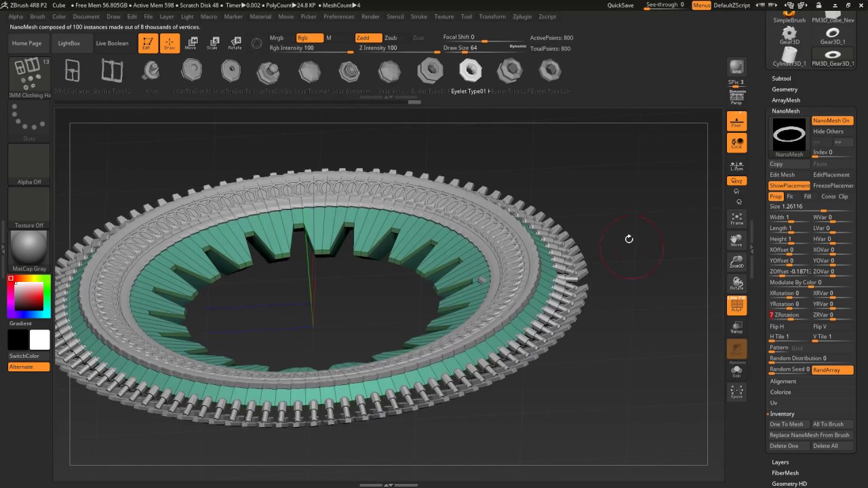
Task: Enable the Fit sizing mode
Action: pos(790,197)
